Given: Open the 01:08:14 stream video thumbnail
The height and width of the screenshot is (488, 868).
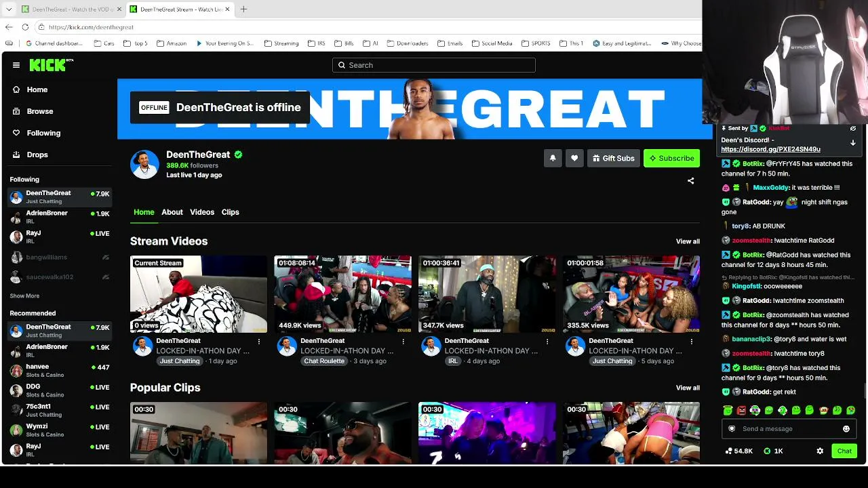Looking at the screenshot, I should 342,294.
